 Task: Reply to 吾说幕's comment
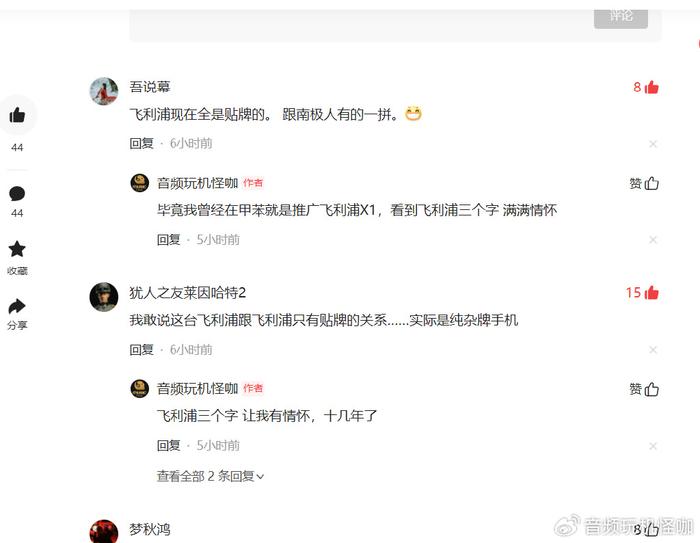[x=142, y=143]
